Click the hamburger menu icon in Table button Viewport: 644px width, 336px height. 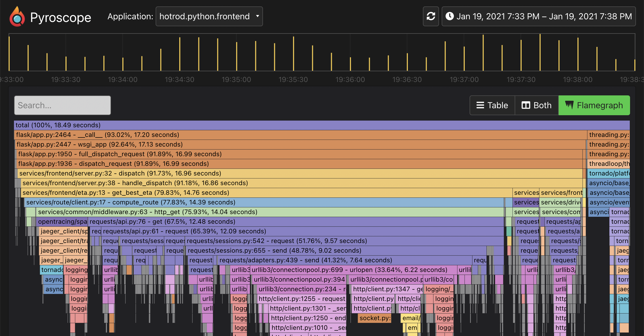click(480, 106)
